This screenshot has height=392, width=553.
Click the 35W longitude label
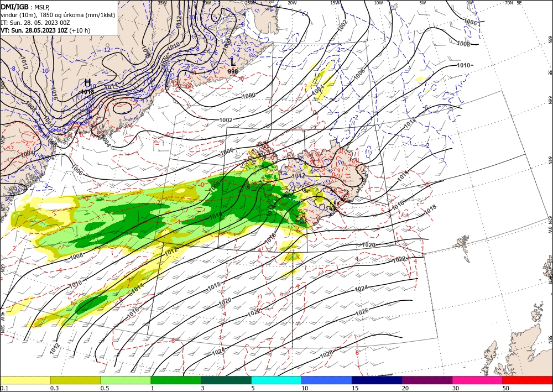pyautogui.click(x=162, y=2)
